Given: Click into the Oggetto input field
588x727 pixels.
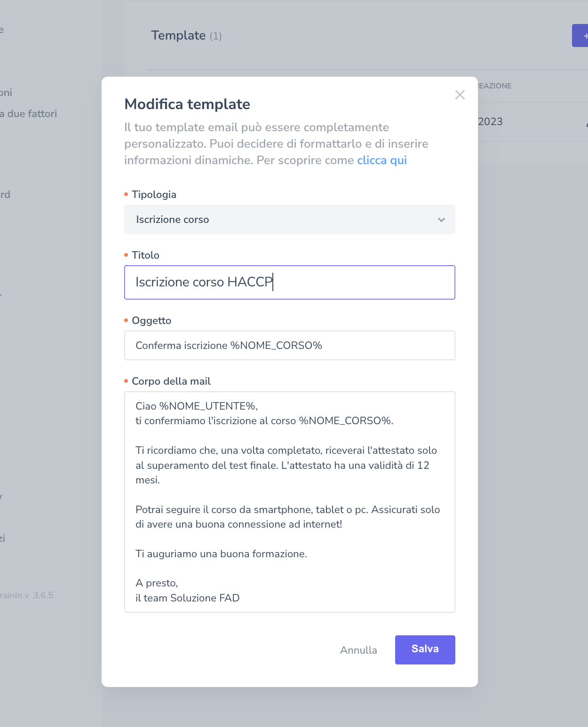Looking at the screenshot, I should (289, 346).
